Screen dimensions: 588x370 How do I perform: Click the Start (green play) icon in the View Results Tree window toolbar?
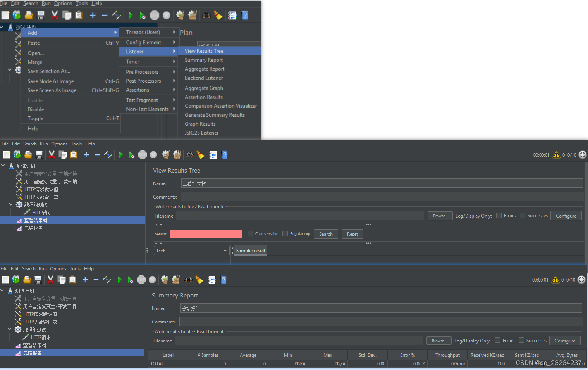[x=120, y=155]
